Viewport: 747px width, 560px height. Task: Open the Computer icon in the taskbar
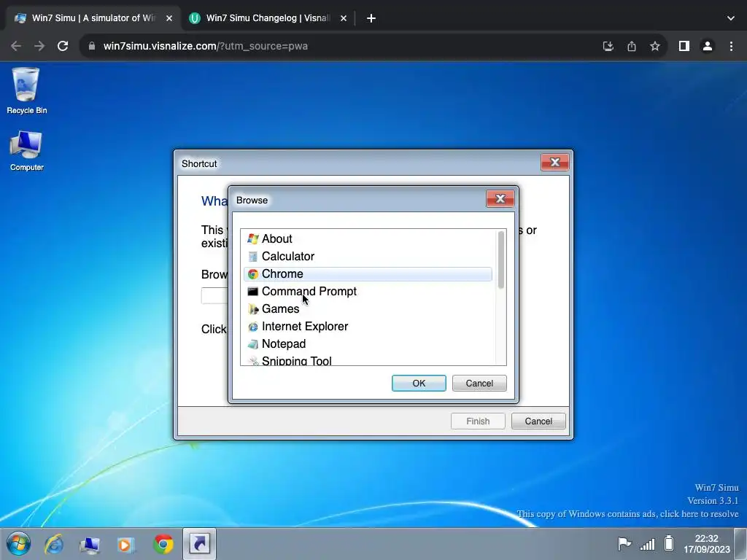coord(90,544)
